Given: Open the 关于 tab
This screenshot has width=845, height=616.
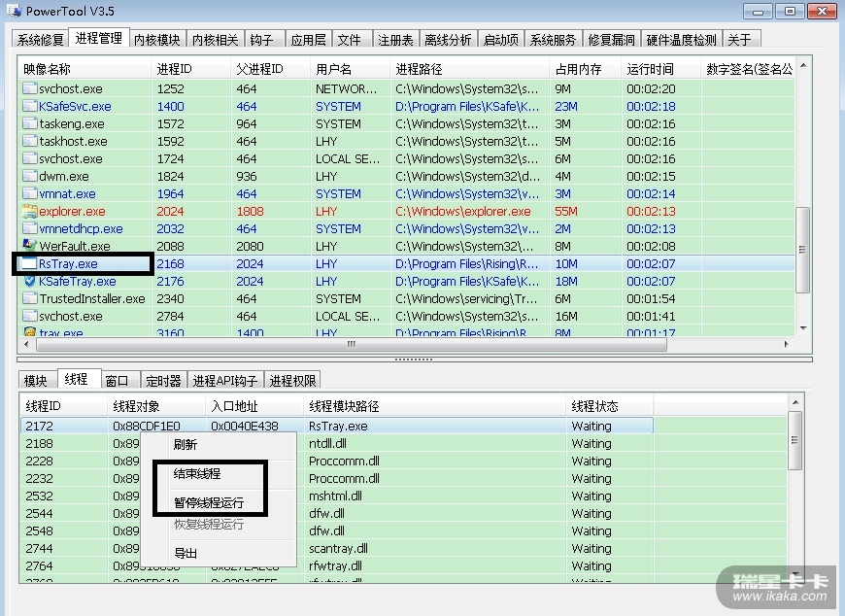Looking at the screenshot, I should click(739, 39).
